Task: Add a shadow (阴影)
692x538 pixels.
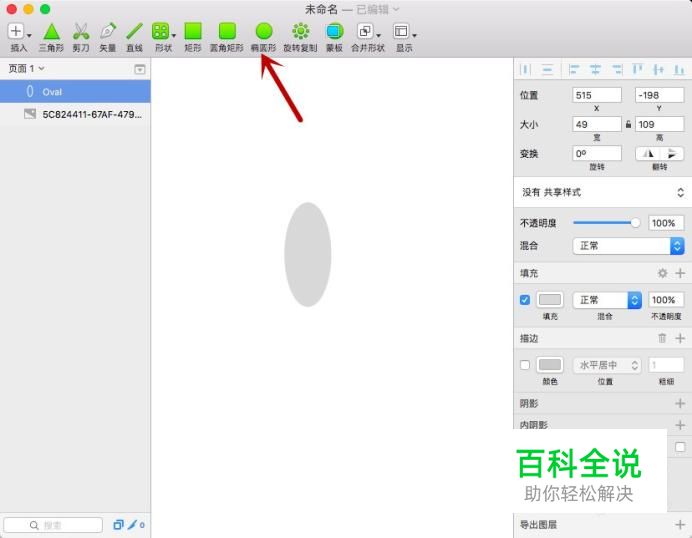Action: click(680, 403)
